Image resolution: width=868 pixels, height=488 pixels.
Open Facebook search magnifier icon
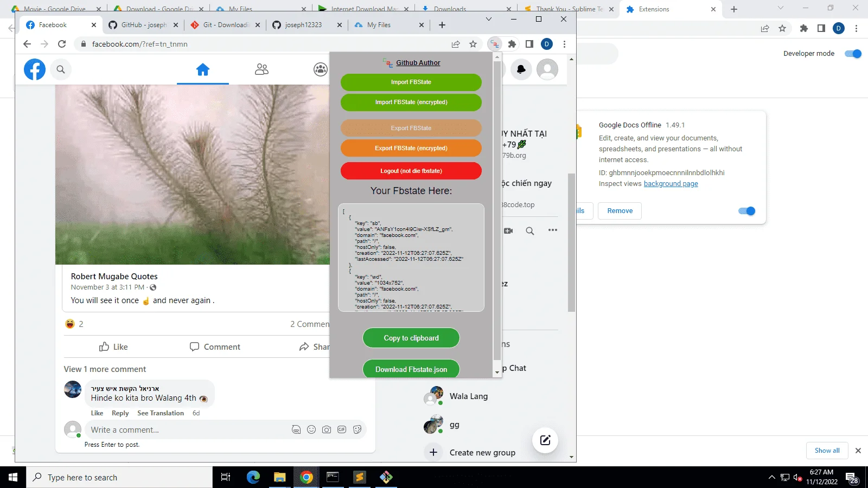pyautogui.click(x=61, y=69)
